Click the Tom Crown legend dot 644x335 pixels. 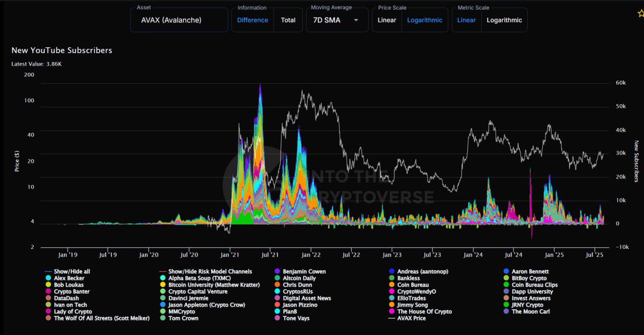click(x=163, y=318)
